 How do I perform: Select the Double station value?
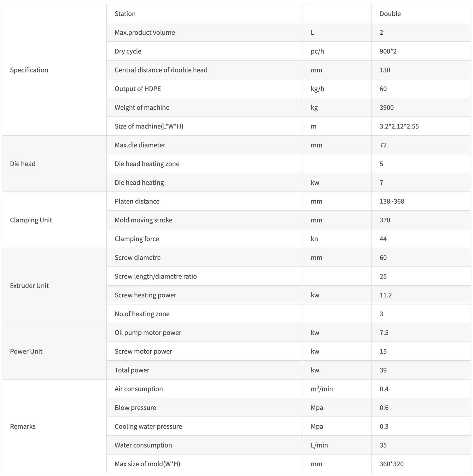(x=390, y=14)
